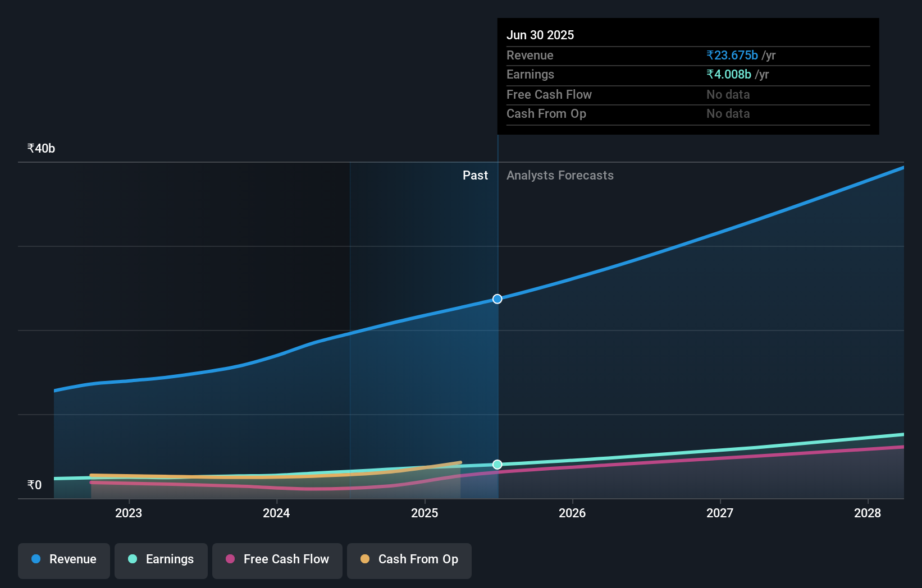Click the blue Revenue dot in the legend

pyautogui.click(x=35, y=559)
